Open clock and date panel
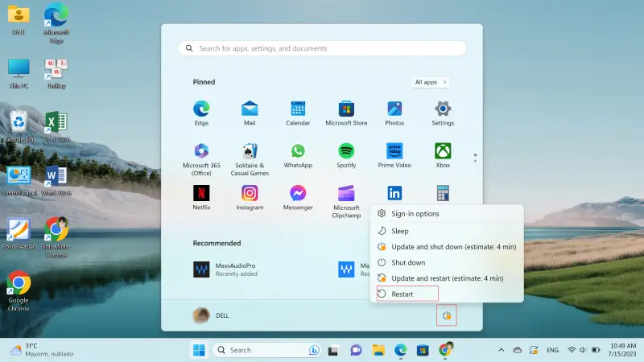Screen dimensions: 644x362 (622, 350)
